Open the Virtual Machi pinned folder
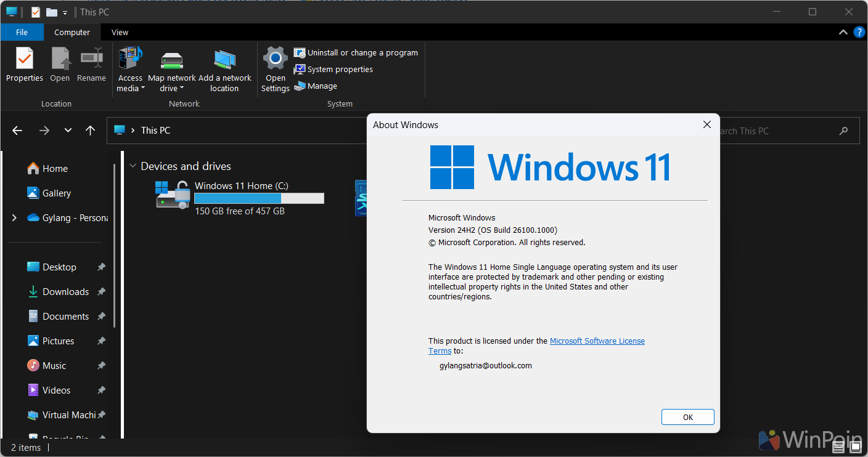Viewport: 868px width, 457px height. [x=61, y=415]
